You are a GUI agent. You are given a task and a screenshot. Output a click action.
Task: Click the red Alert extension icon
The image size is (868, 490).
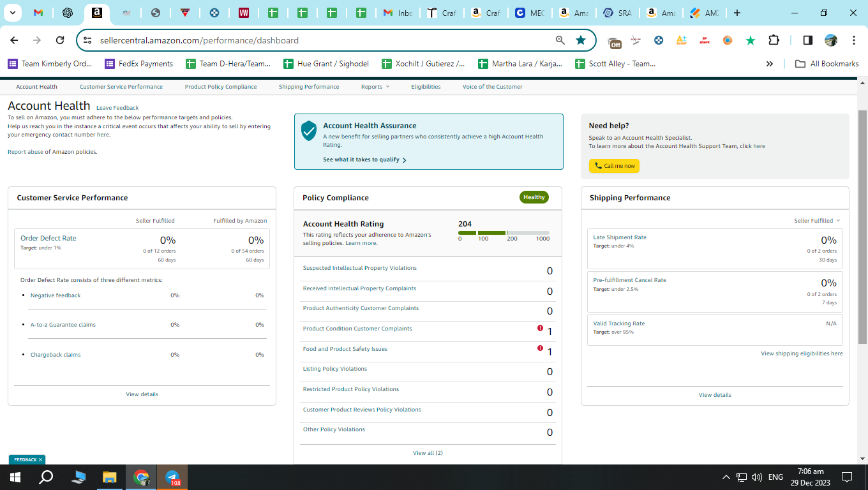coord(705,40)
